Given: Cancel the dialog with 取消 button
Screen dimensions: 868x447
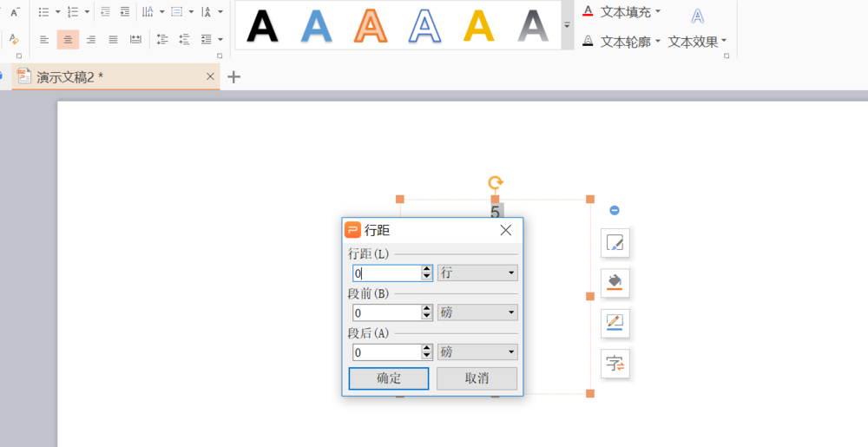Looking at the screenshot, I should tap(477, 378).
